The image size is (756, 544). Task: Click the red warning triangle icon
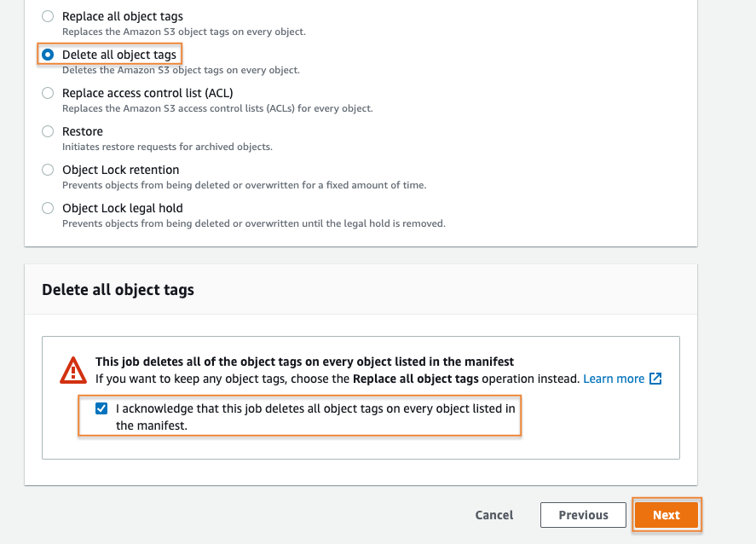pyautogui.click(x=72, y=369)
